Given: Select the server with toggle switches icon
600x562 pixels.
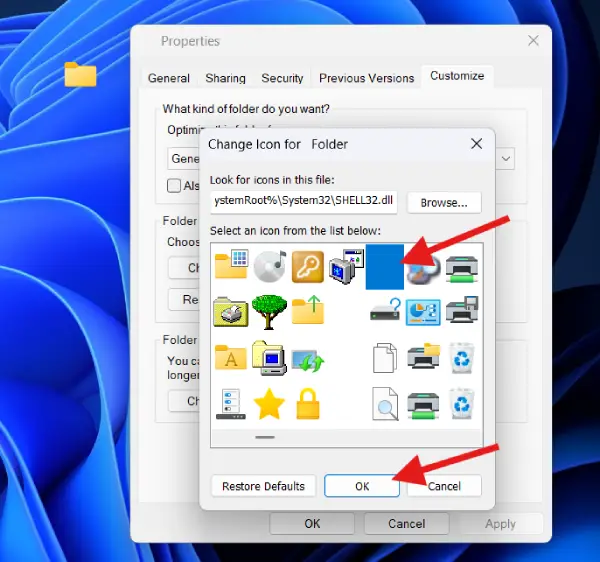Looking at the screenshot, I should point(231,404).
